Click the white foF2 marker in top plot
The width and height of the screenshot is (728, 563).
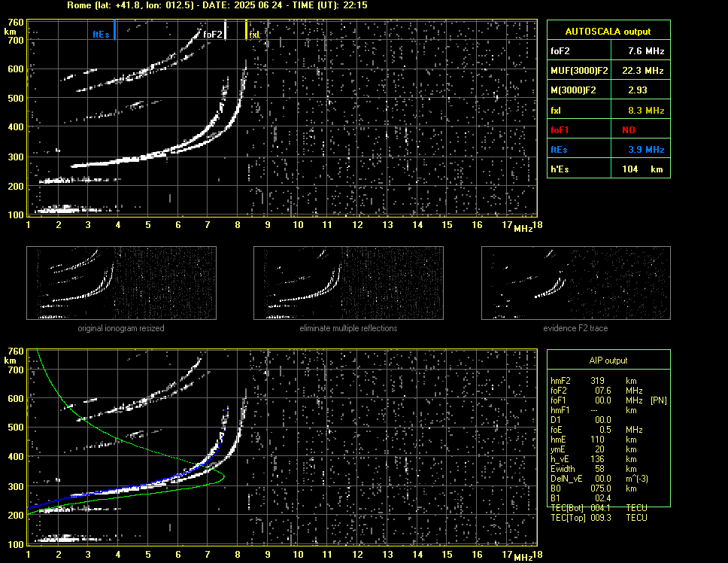point(225,29)
